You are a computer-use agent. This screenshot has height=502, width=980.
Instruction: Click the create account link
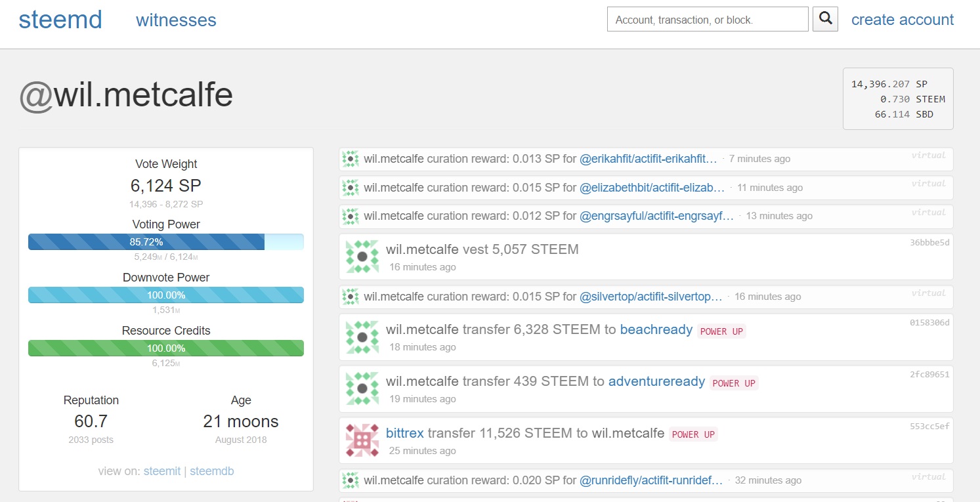(902, 20)
